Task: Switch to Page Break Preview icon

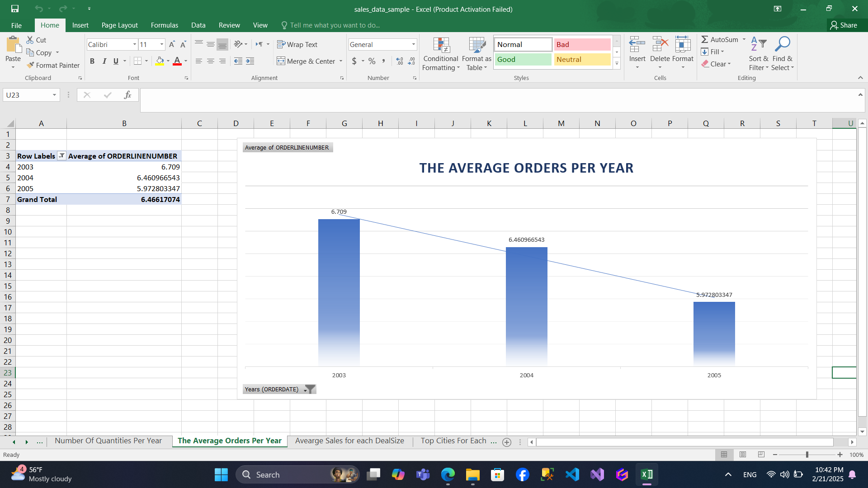Action: (761, 455)
